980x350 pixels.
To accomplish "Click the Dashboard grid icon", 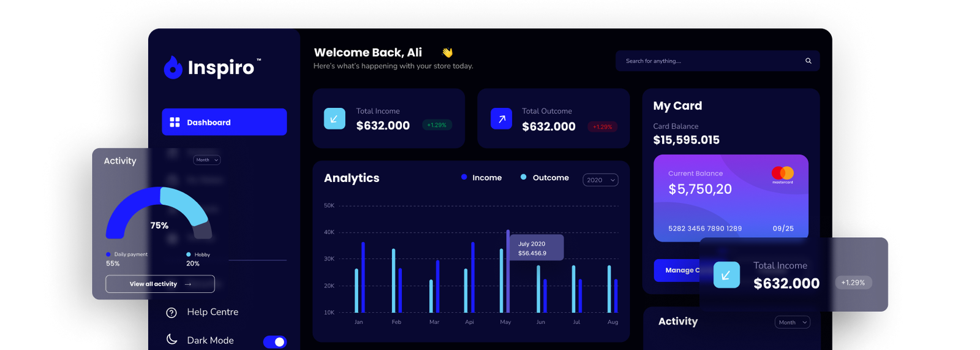I will (x=175, y=122).
